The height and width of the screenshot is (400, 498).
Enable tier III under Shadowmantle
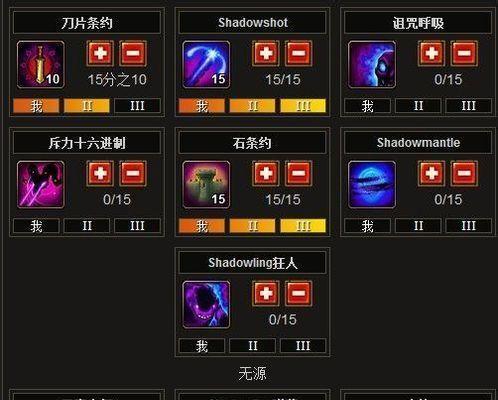(469, 226)
